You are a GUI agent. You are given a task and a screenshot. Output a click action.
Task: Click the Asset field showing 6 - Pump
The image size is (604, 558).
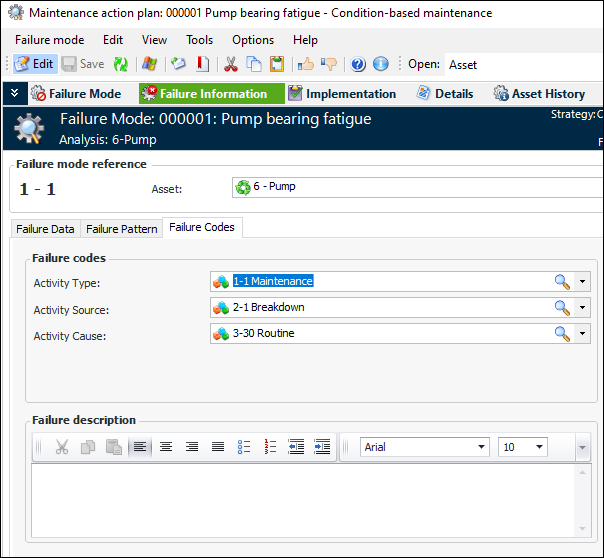tap(415, 187)
